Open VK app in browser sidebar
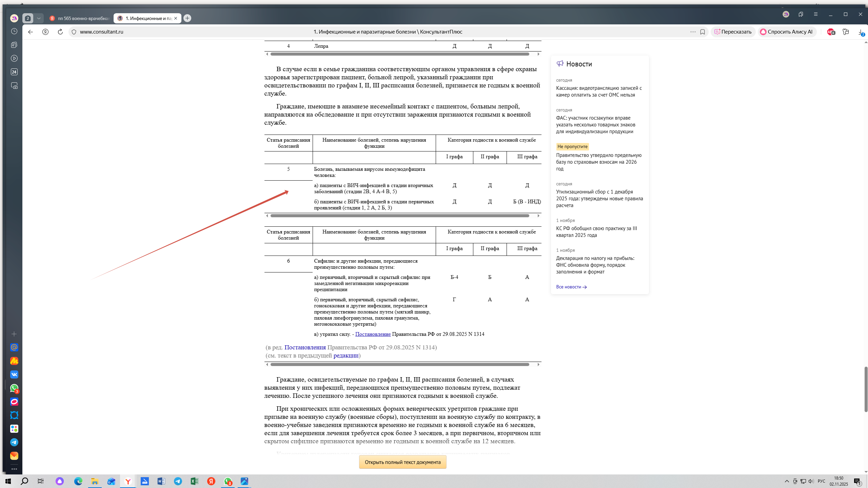 [14, 374]
